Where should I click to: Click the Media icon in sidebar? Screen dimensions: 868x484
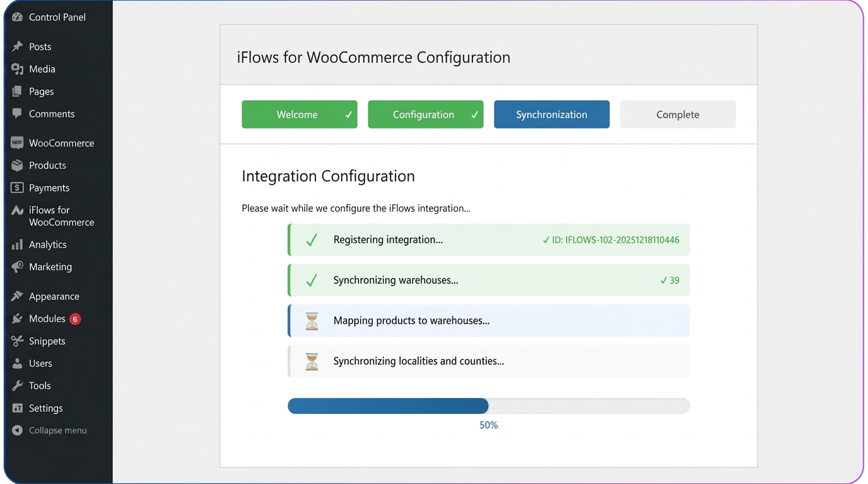click(x=17, y=69)
